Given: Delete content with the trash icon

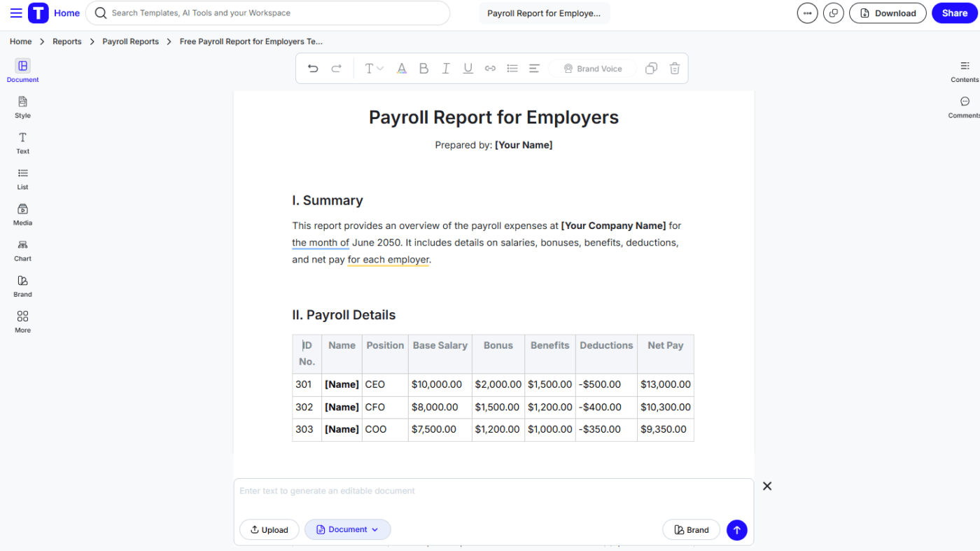Looking at the screenshot, I should pyautogui.click(x=674, y=68).
